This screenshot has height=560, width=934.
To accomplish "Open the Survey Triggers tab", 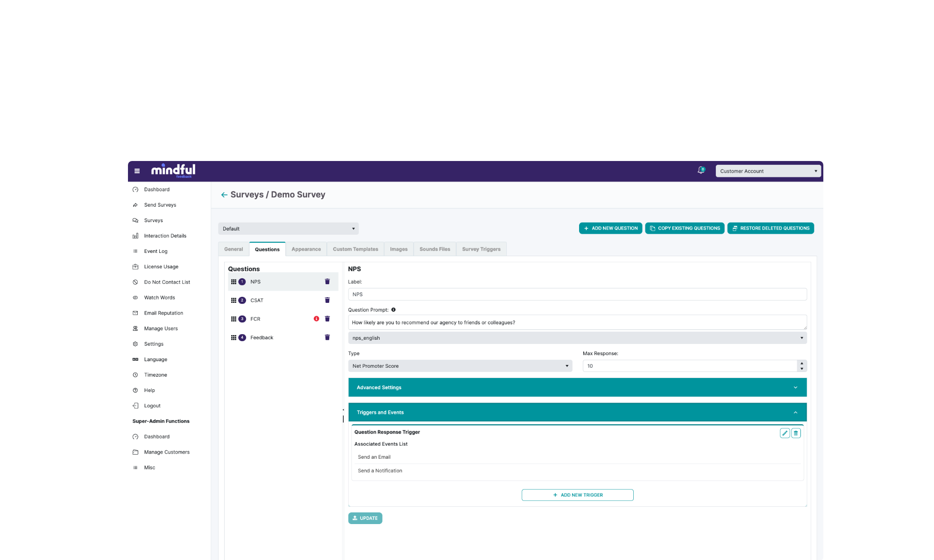I will click(481, 249).
